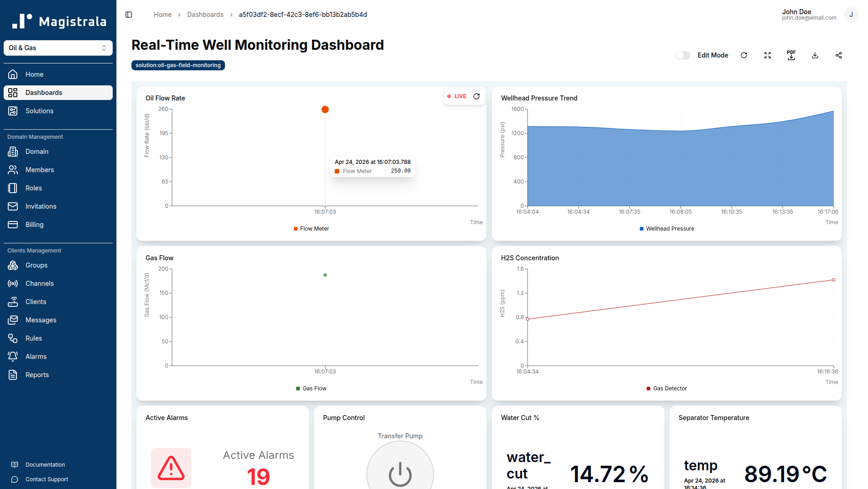868x489 pixels.
Task: Open Roles in sidebar
Action: [58, 188]
